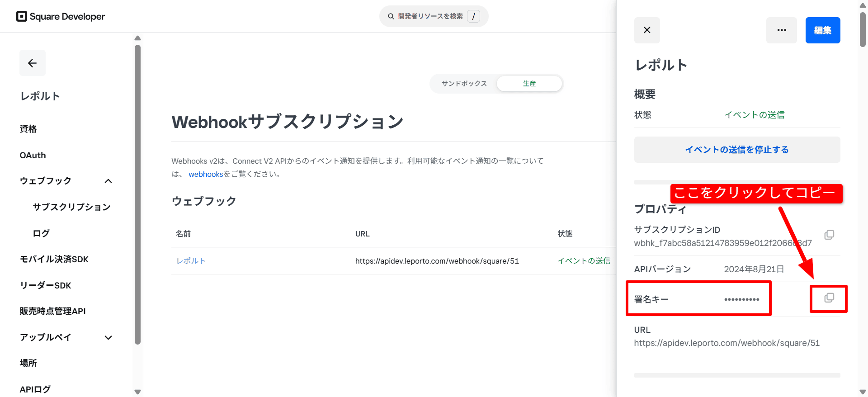The width and height of the screenshot is (868, 397).
Task: Click the detail panel scrollbar thumb
Action: point(863,29)
